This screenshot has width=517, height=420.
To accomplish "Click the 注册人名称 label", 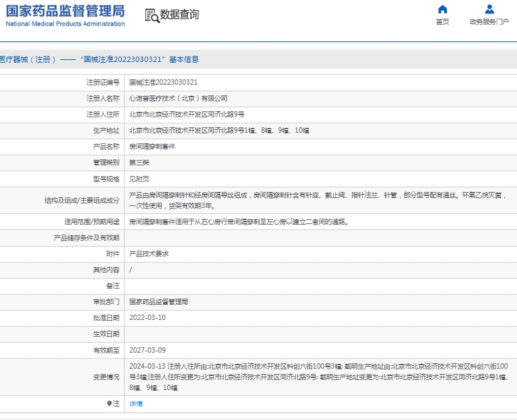I will [103, 98].
